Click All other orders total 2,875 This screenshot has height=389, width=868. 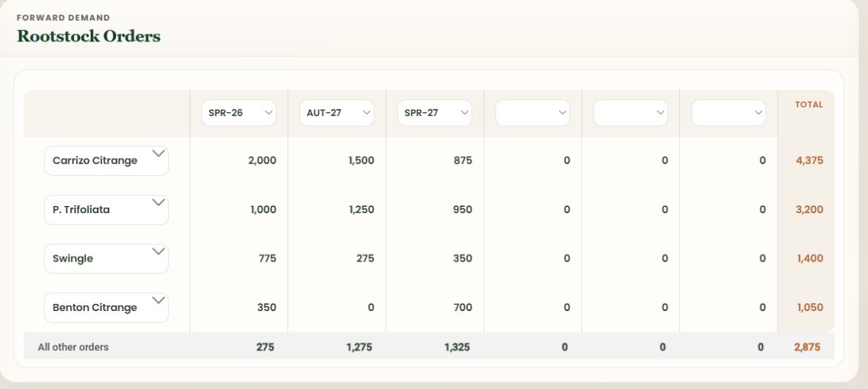tap(807, 348)
